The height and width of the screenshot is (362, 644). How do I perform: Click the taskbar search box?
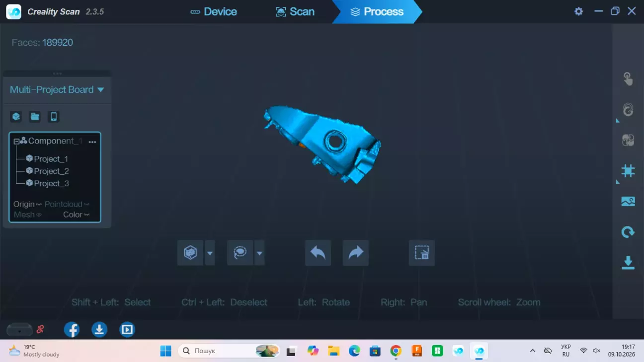(x=229, y=351)
